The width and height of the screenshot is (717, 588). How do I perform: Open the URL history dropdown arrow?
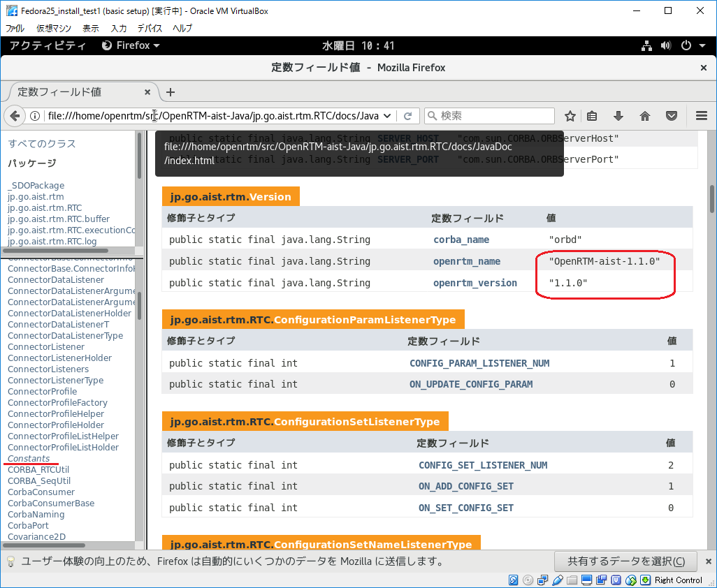(387, 116)
